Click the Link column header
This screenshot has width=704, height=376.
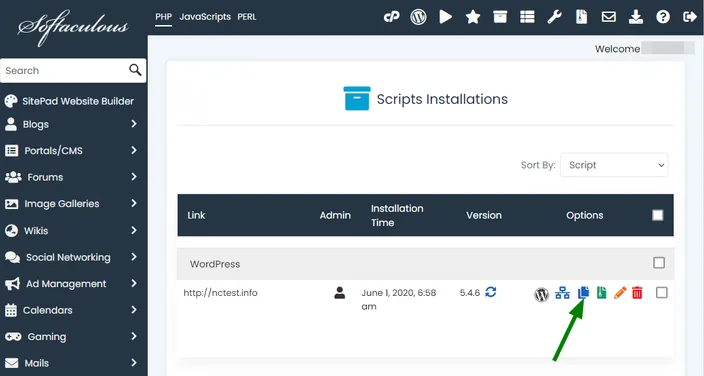point(196,215)
